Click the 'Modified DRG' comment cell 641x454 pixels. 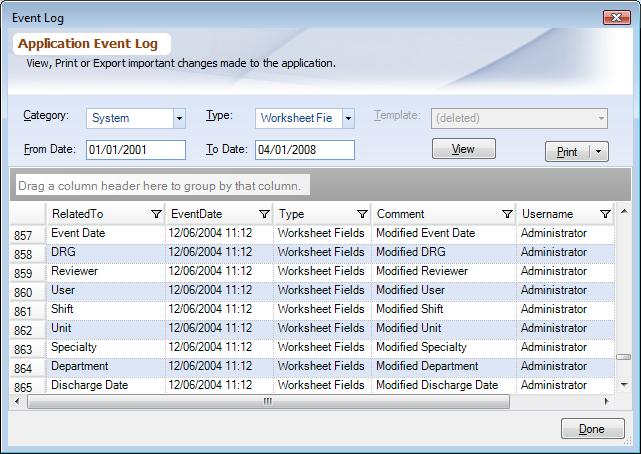pyautogui.click(x=444, y=252)
